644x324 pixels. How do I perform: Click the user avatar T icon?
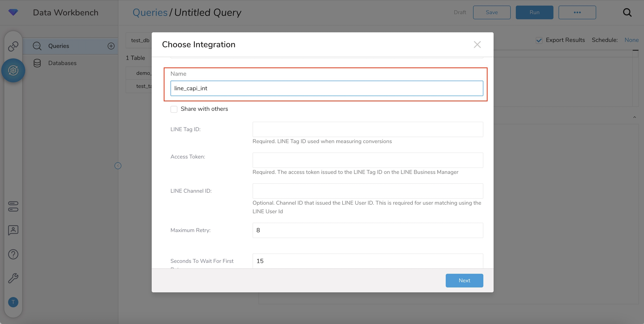[x=13, y=302]
